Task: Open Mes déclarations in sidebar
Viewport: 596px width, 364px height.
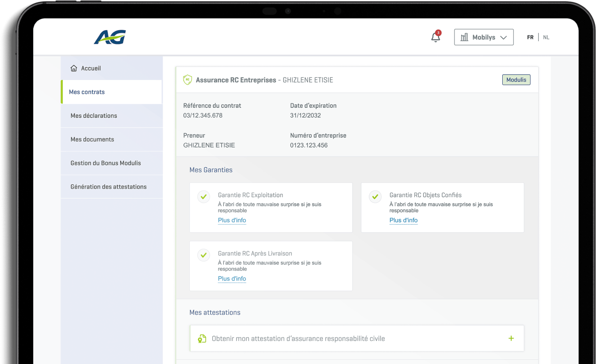Action: point(112,116)
